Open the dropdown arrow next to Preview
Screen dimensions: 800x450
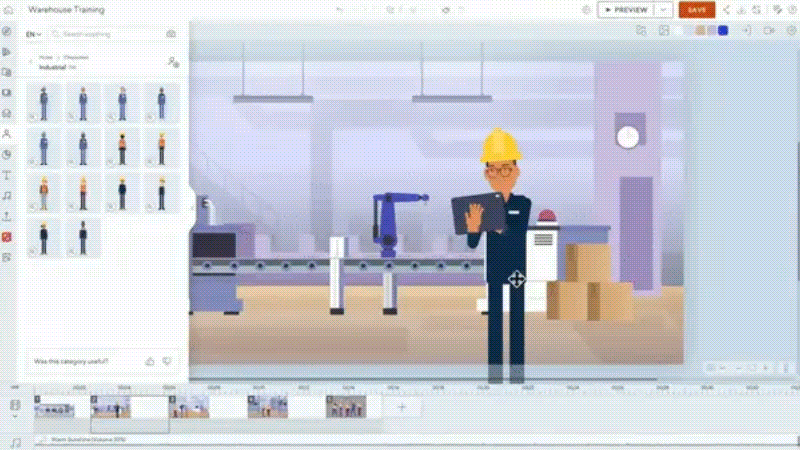click(x=663, y=10)
